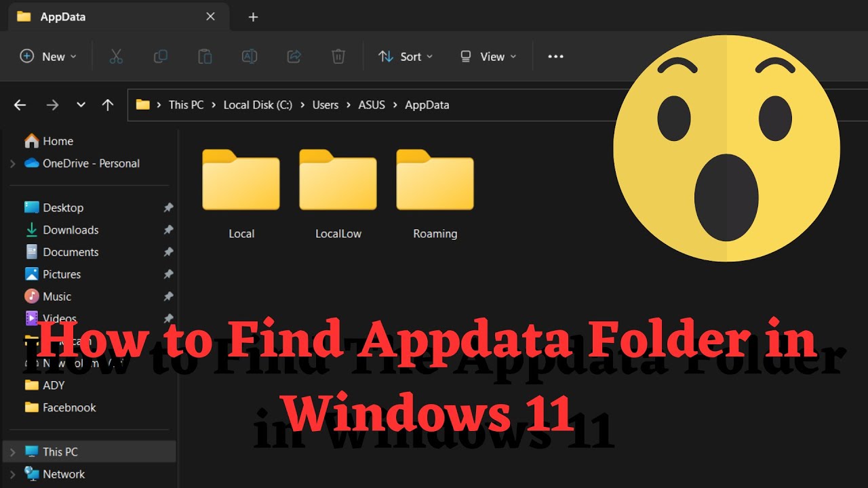Expand the This PC tree node
The image size is (868, 488).
13,451
